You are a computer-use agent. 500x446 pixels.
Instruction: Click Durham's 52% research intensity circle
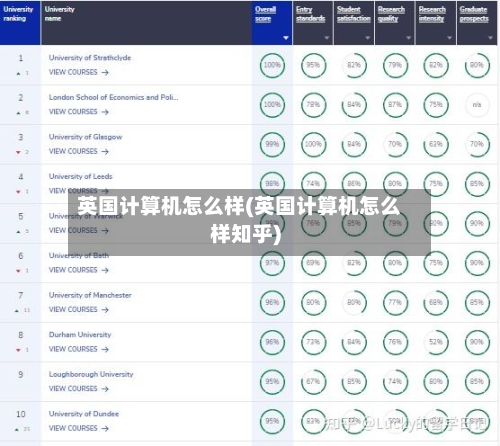click(x=436, y=342)
